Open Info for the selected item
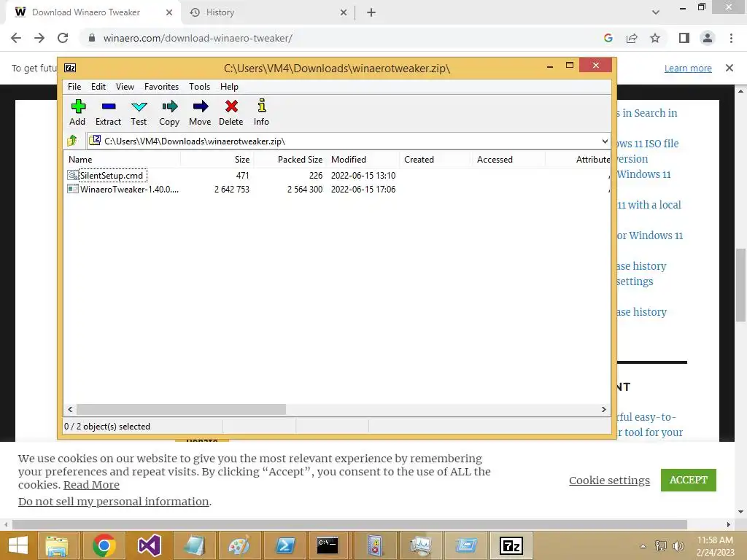The image size is (747, 560). [x=261, y=113]
